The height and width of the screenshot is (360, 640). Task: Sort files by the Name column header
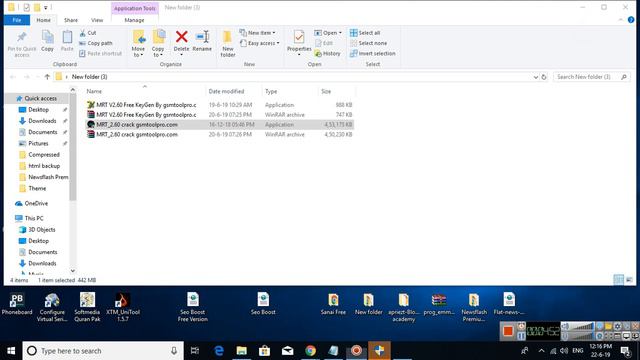click(144, 91)
